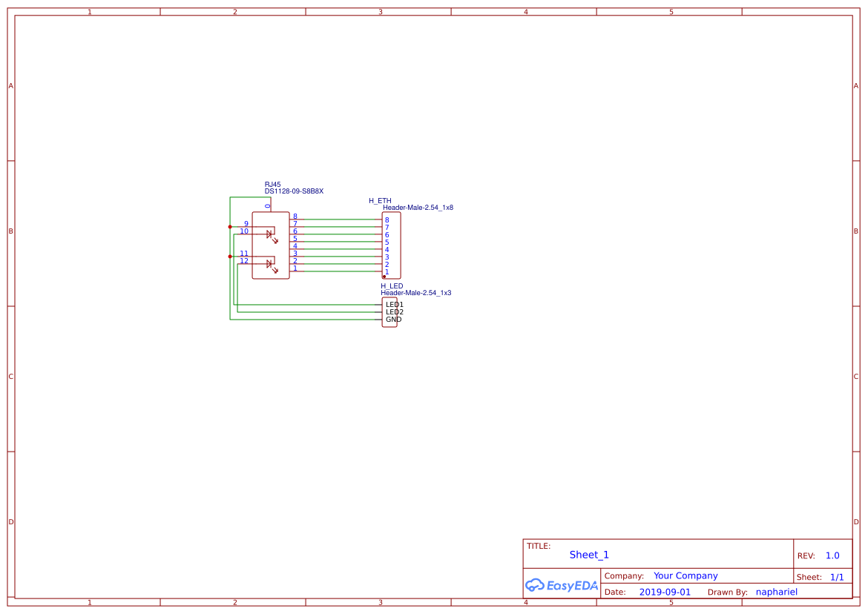Select the naphariel drawn-by name

(776, 591)
